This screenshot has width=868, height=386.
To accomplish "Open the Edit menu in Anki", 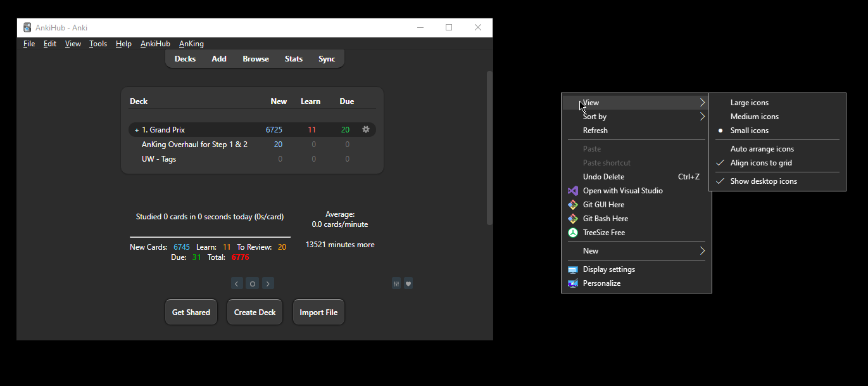I will pos(50,44).
